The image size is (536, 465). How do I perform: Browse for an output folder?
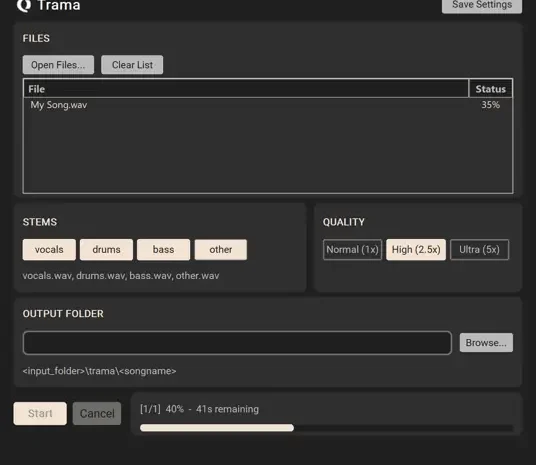[486, 343]
